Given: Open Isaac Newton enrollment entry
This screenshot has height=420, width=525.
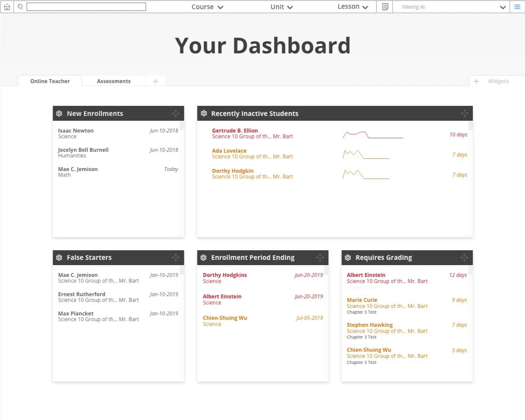Looking at the screenshot, I should tap(118, 133).
